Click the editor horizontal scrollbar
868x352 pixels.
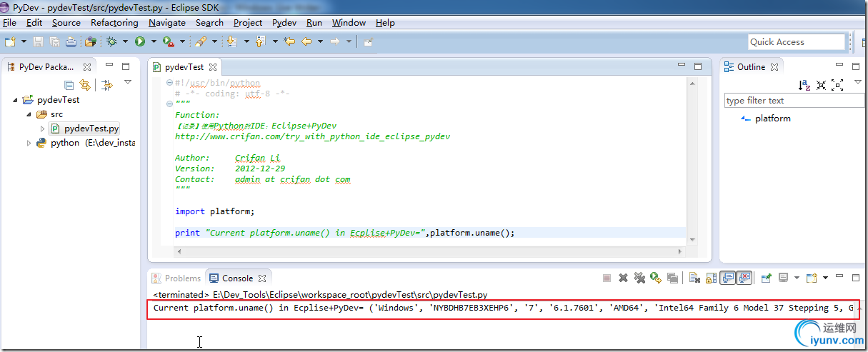429,251
